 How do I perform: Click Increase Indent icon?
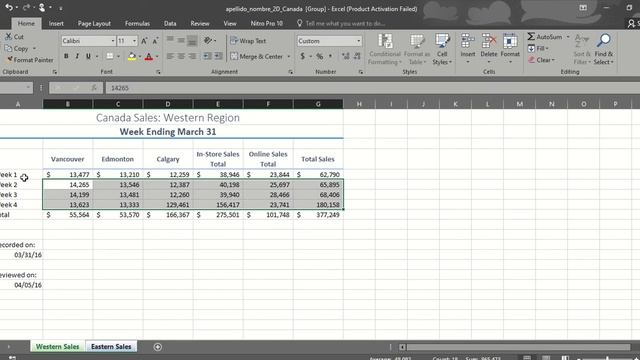(218, 56)
